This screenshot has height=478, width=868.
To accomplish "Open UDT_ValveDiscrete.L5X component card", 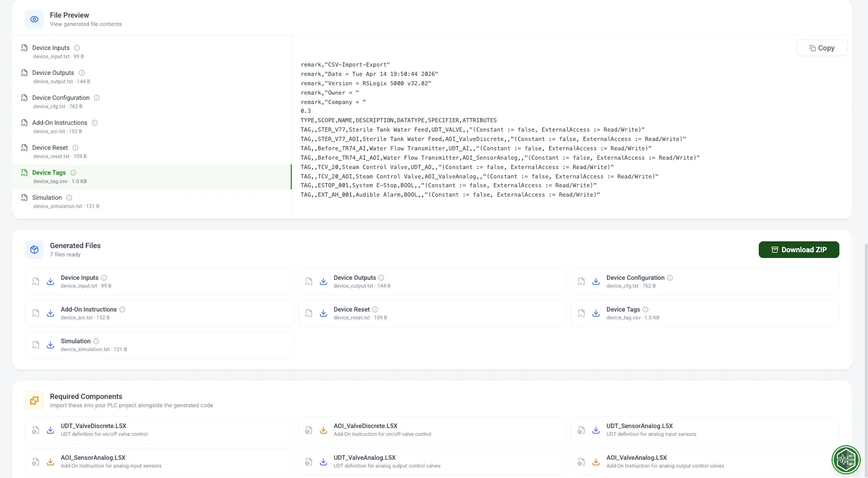I will tap(159, 430).
